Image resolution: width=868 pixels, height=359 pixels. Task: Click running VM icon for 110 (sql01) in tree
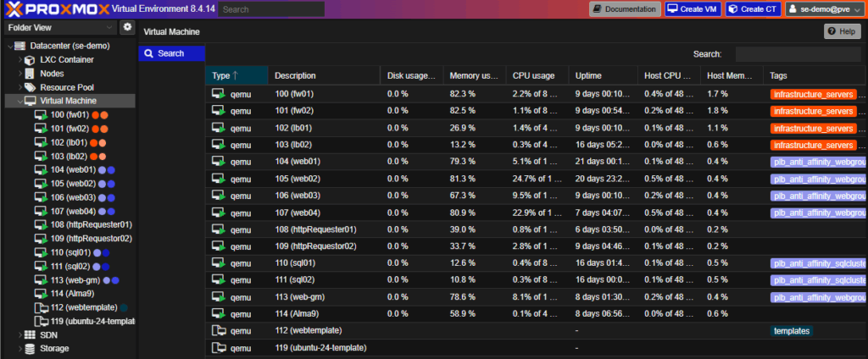[x=41, y=252]
